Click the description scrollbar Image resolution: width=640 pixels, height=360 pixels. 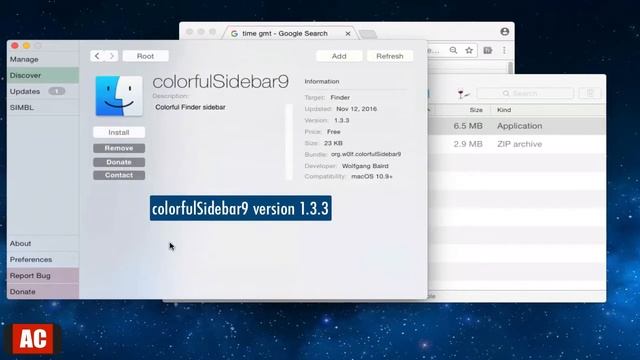pyautogui.click(x=289, y=141)
